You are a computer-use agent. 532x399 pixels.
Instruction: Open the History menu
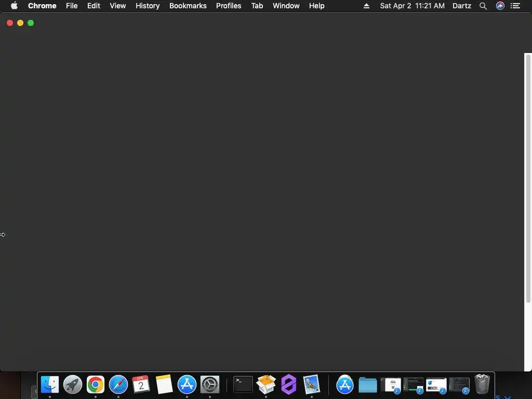click(x=148, y=6)
